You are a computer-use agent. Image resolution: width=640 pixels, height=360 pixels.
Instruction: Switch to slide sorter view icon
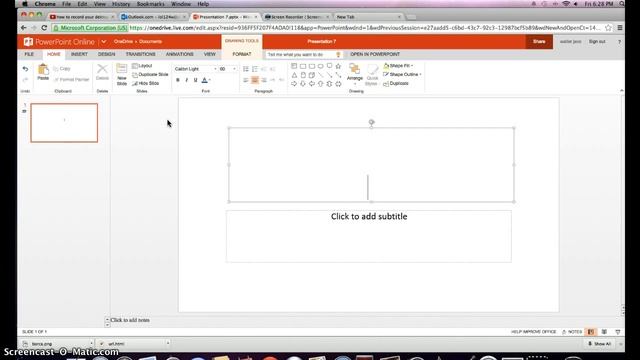click(604, 332)
